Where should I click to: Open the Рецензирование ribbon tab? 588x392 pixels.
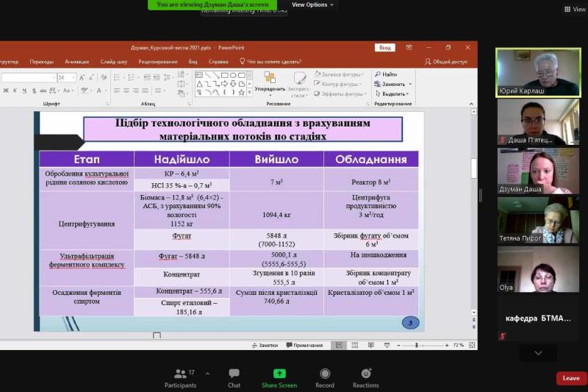[x=157, y=62]
